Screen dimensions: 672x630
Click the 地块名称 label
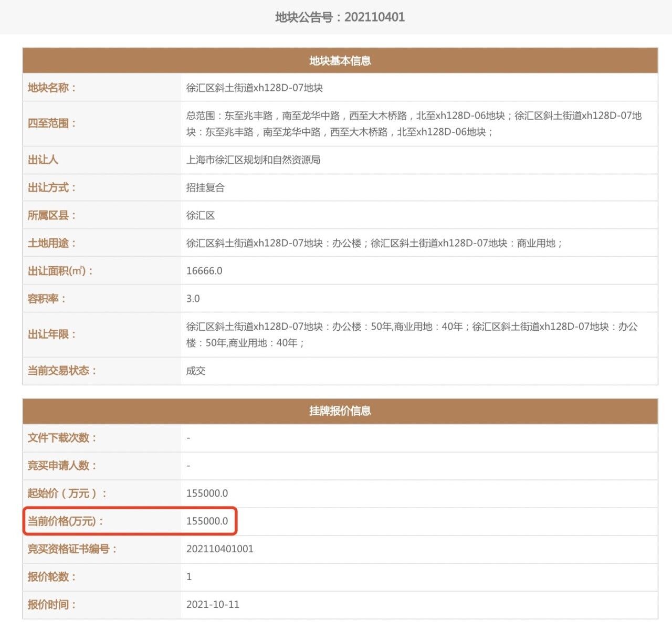(x=52, y=88)
